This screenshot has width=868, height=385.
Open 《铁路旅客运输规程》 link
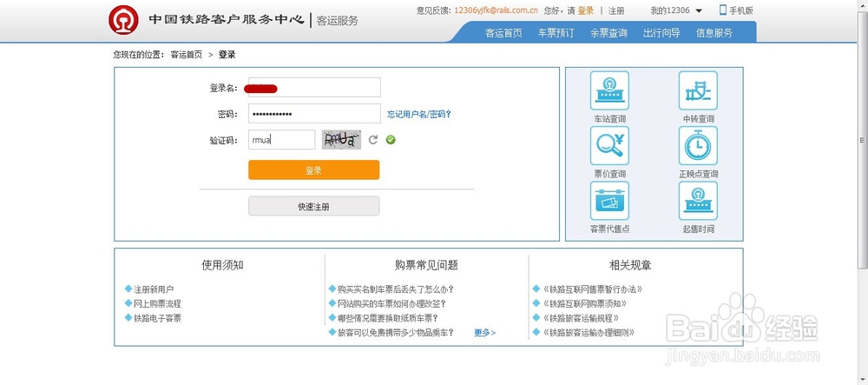pos(581,318)
